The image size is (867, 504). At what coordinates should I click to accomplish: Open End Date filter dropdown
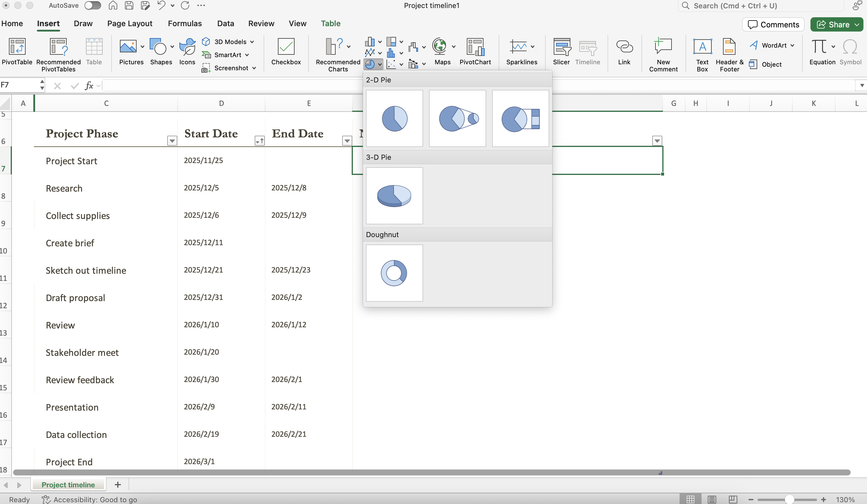347,141
